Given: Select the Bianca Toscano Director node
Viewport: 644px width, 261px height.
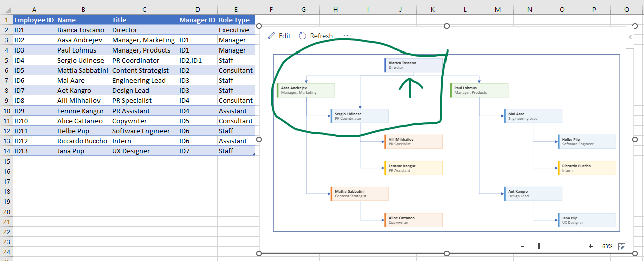Looking at the screenshot, I should point(414,65).
